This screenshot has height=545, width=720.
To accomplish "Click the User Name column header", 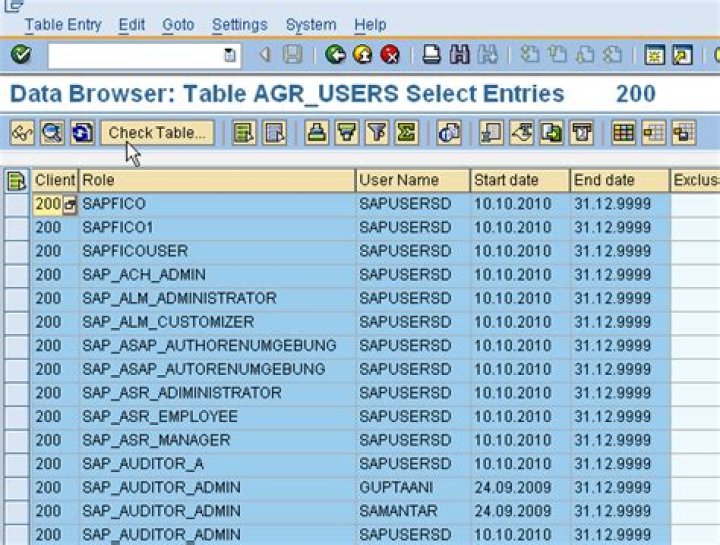I will pyautogui.click(x=413, y=180).
